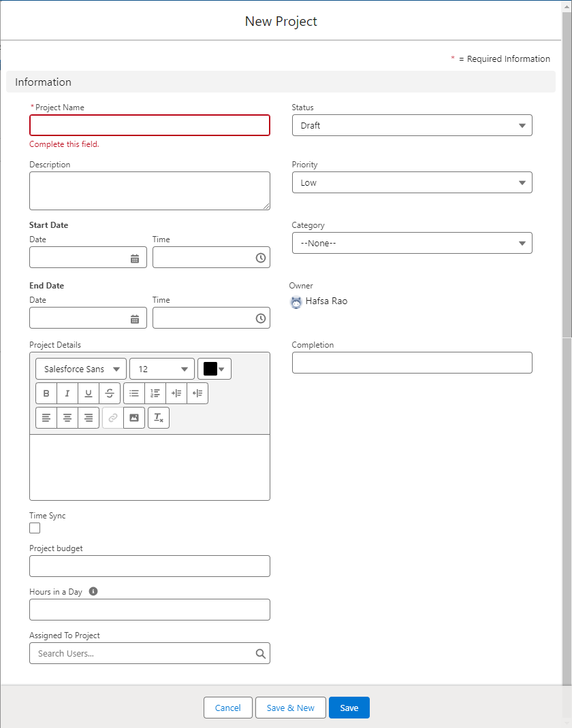Show Hours in a Day info tooltip

pyautogui.click(x=93, y=591)
